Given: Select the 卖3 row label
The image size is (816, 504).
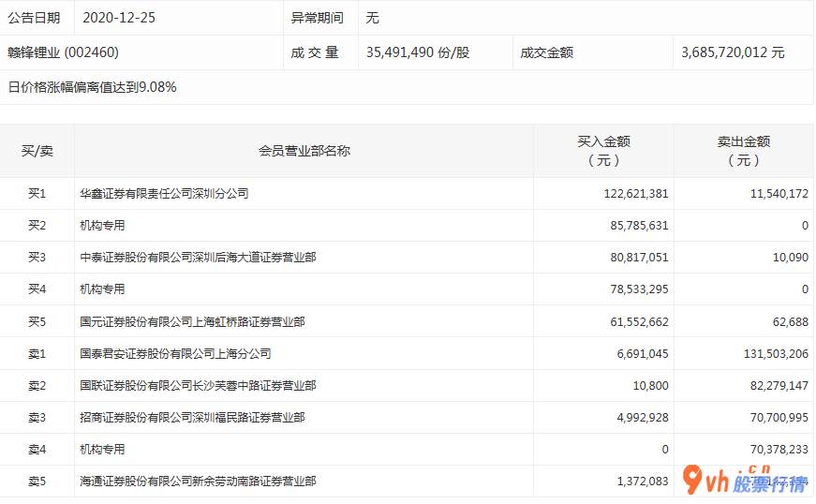Looking at the screenshot, I should pyautogui.click(x=37, y=417).
